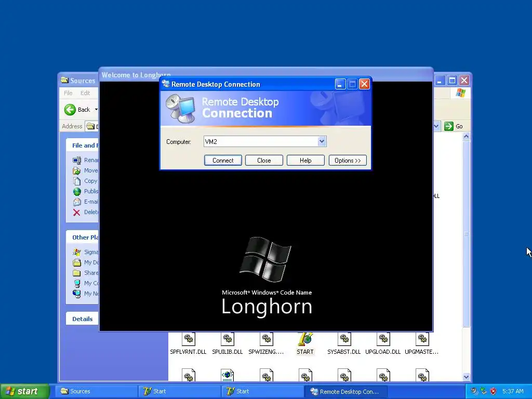Click the green Back arrow in Sources

70,110
